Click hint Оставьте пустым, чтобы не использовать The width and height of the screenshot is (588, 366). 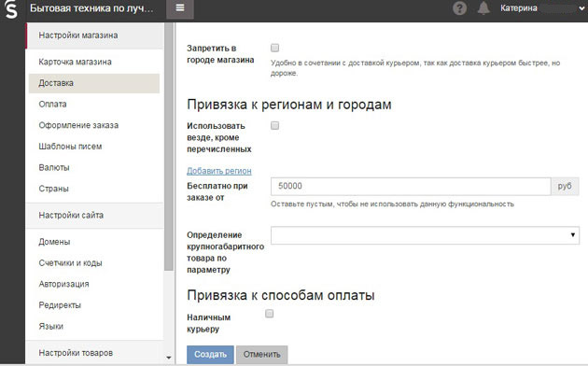(x=392, y=204)
